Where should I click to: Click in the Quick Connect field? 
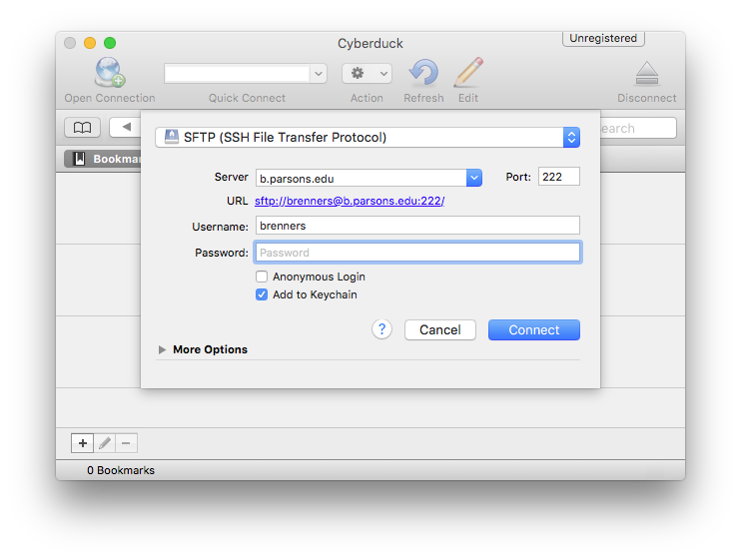click(x=238, y=74)
